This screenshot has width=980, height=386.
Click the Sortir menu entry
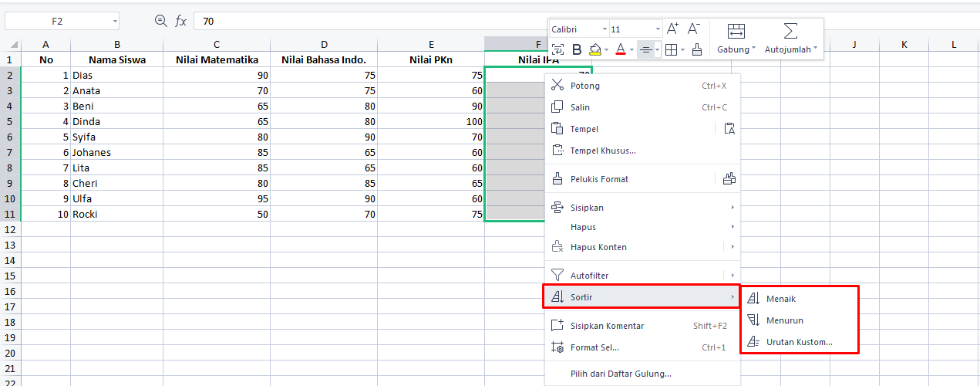coord(642,297)
